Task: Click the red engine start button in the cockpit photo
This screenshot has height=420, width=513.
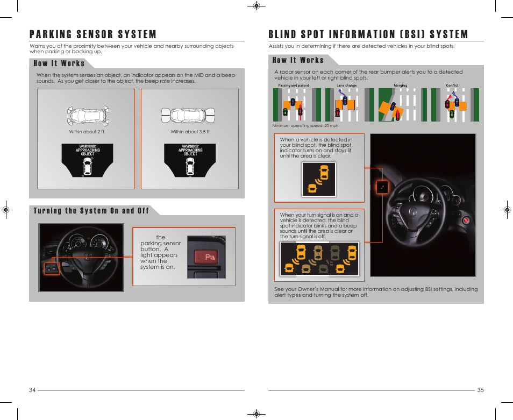Action: [466, 221]
